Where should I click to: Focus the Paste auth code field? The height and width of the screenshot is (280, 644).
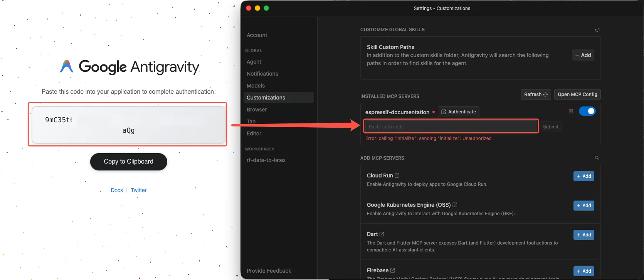click(x=451, y=127)
